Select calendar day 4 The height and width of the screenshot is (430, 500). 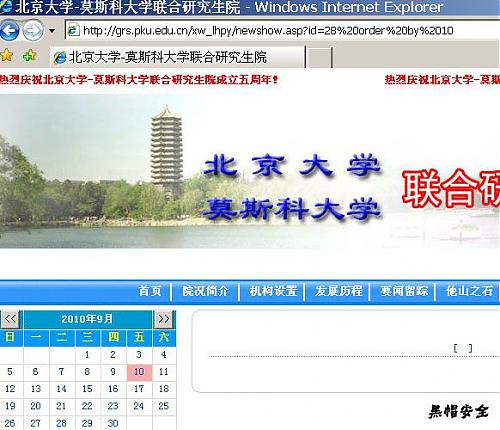pyautogui.click(x=164, y=355)
